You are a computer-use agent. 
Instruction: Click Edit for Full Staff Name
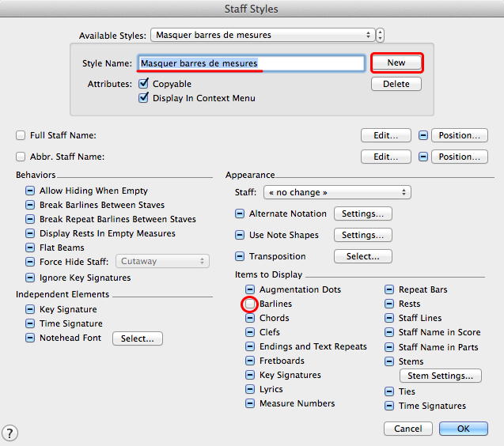385,135
